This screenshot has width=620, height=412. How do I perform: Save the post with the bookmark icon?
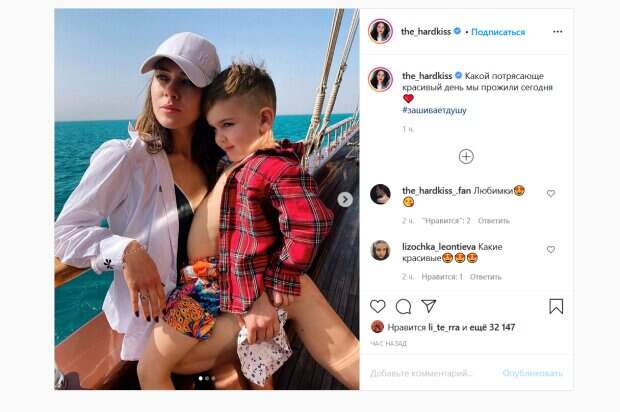[556, 306]
